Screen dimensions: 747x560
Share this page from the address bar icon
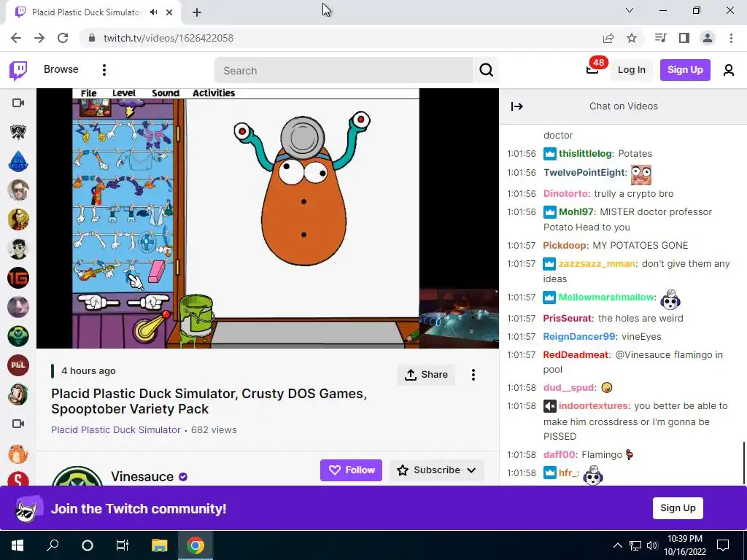(608, 38)
